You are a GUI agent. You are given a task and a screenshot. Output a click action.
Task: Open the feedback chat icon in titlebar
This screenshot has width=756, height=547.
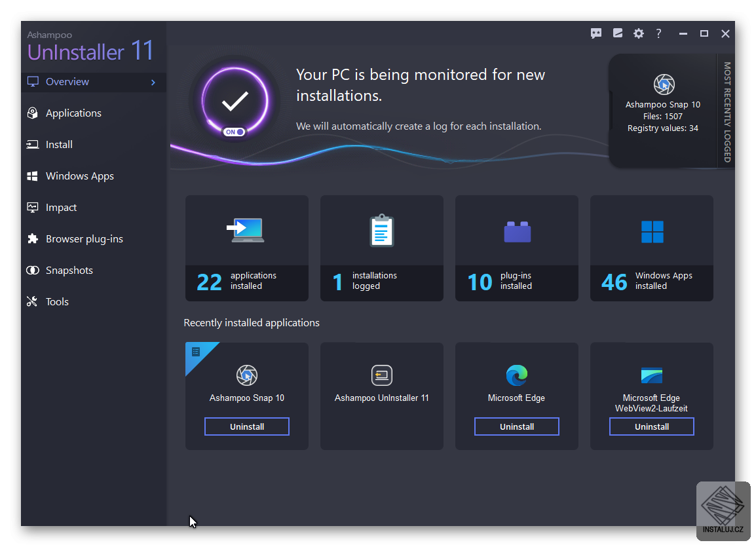596,33
